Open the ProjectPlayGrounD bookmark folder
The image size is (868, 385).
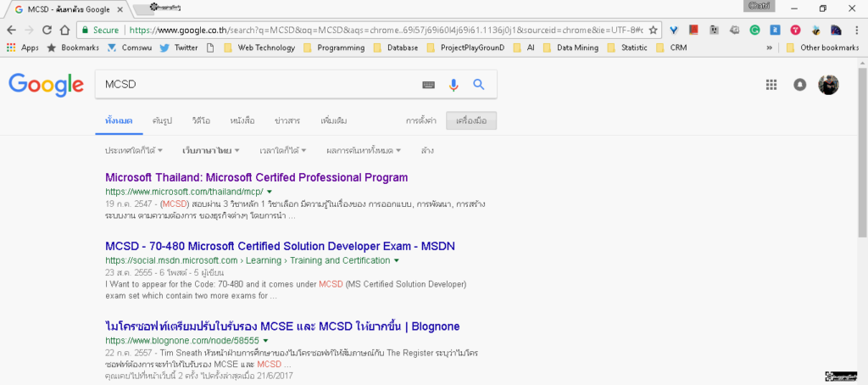pyautogui.click(x=466, y=47)
